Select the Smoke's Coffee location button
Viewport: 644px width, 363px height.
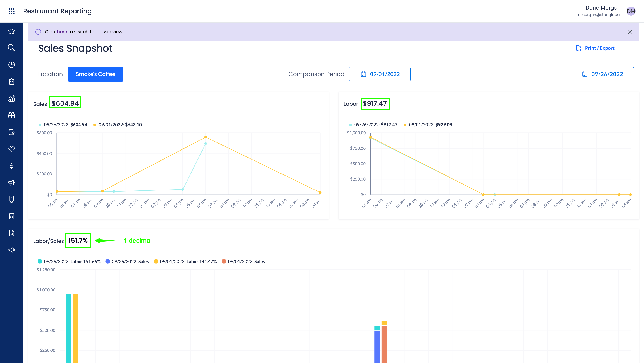(x=95, y=74)
